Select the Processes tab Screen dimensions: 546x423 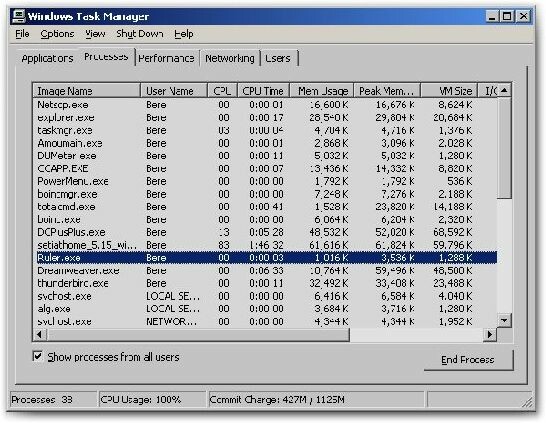click(106, 56)
